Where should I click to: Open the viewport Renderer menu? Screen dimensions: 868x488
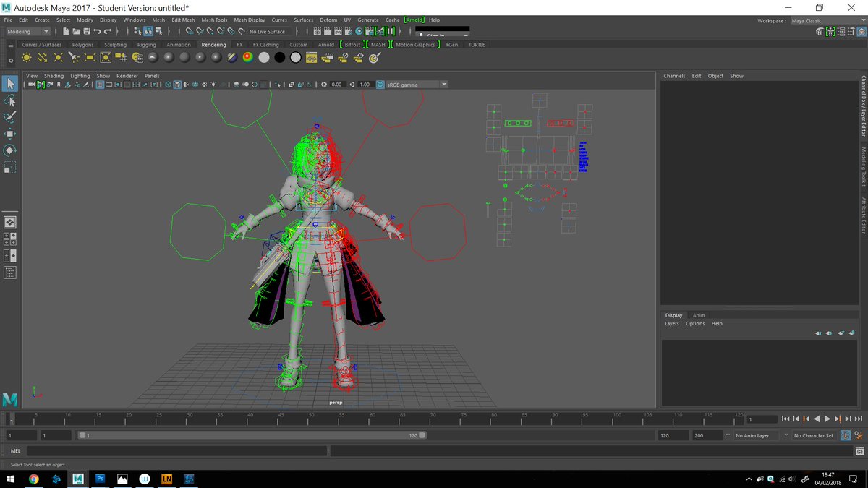coord(127,76)
